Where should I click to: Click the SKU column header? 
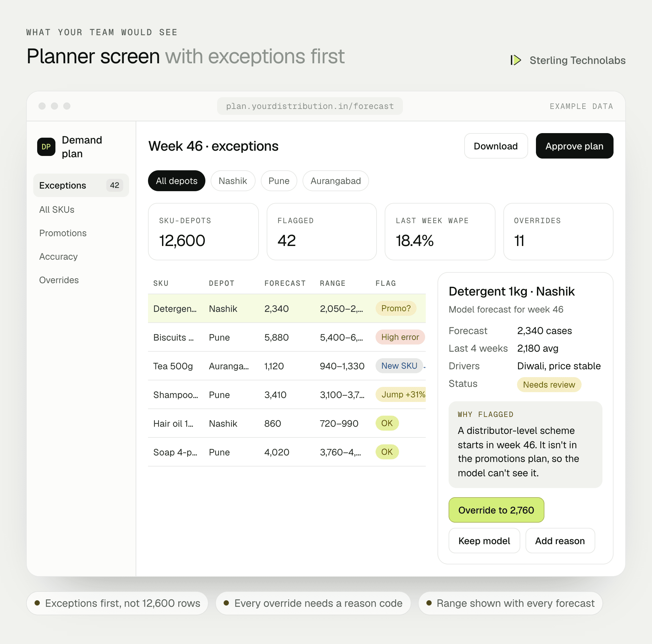[x=161, y=283]
